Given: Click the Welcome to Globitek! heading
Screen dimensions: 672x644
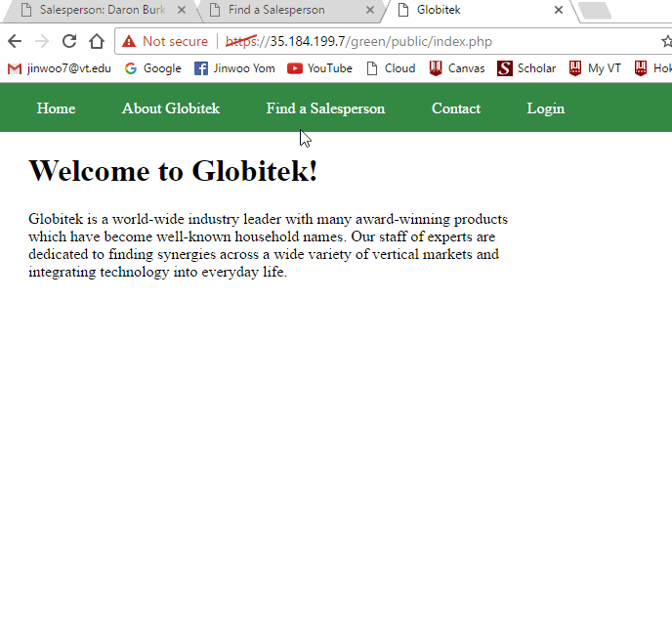Looking at the screenshot, I should click(x=173, y=171).
